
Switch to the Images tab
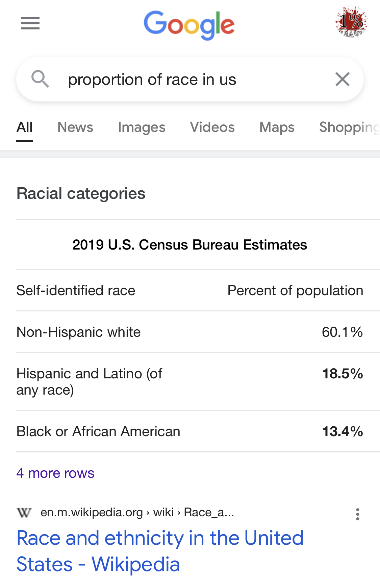pos(142,127)
